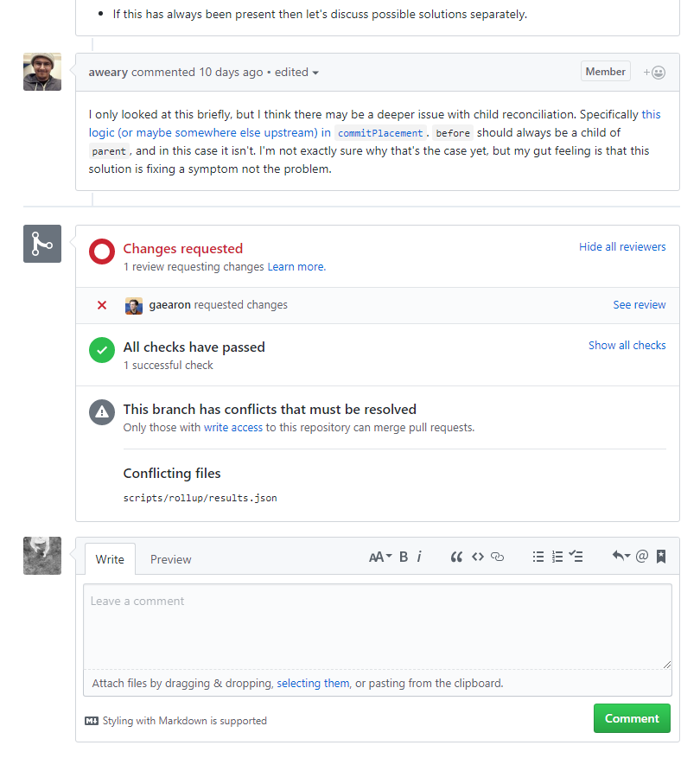This screenshot has width=700, height=758.
Task: Add a reaction to aweary's comment
Action: click(x=655, y=72)
